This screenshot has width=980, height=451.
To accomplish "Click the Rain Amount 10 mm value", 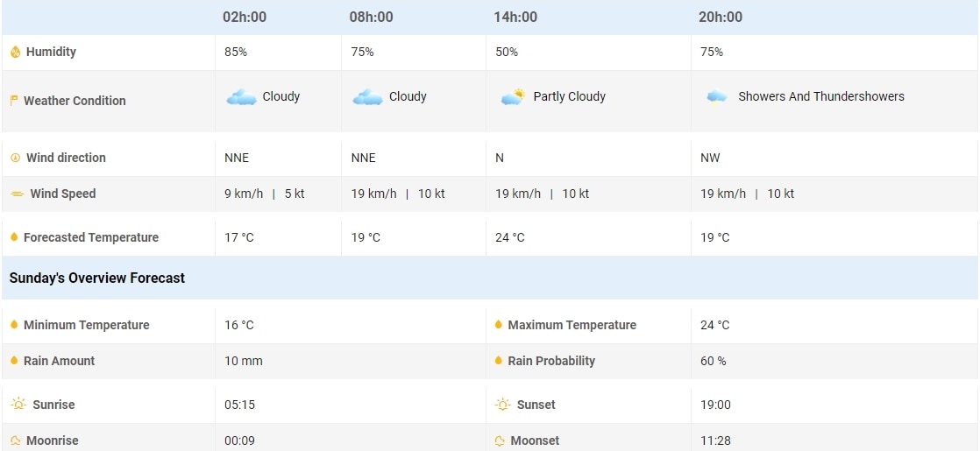I will pos(244,361).
